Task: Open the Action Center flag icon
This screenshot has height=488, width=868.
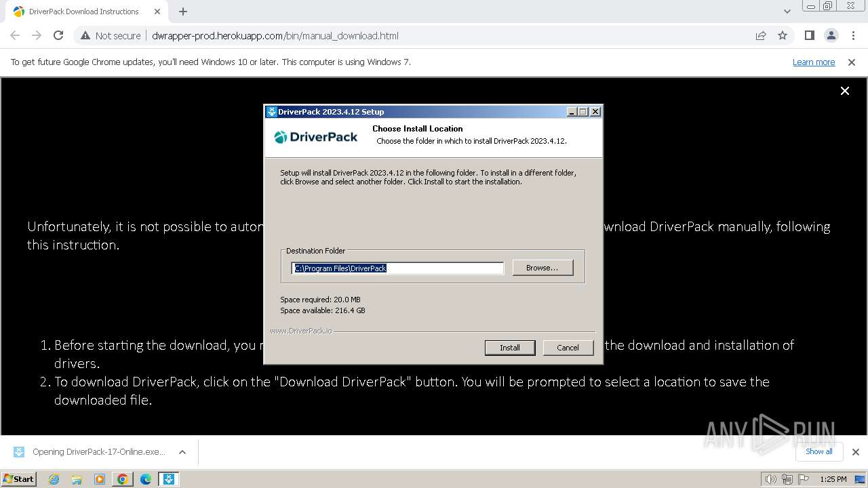Action: pyautogui.click(x=804, y=479)
